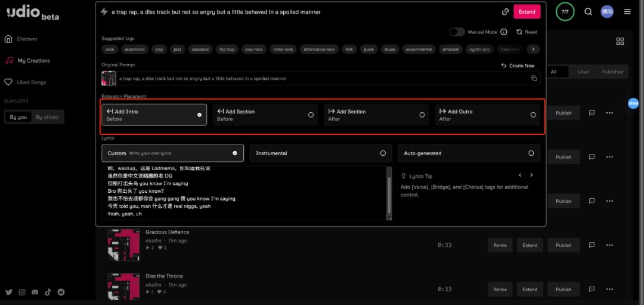
Task: Show the next Lyrics Tip
Action: click(531, 175)
